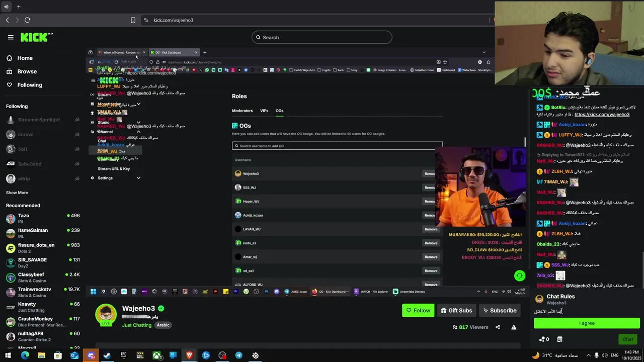This screenshot has height=362, width=644.
Task: Open imrawi channel in Following list
Action: click(x=43, y=134)
